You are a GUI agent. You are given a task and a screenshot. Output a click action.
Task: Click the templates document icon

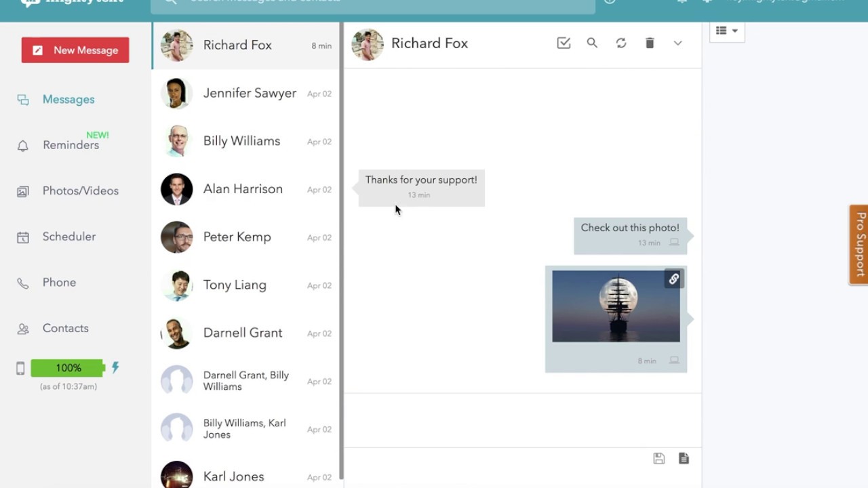coord(684,459)
